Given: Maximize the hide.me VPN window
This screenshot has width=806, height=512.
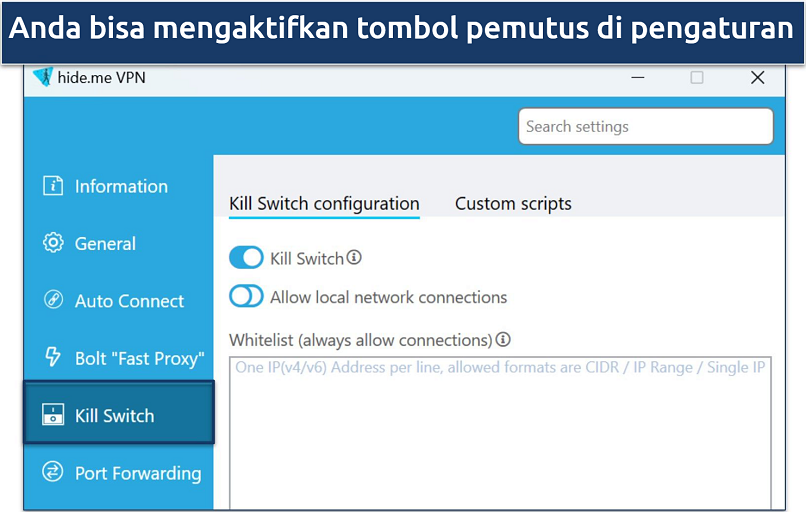Looking at the screenshot, I should point(697,77).
